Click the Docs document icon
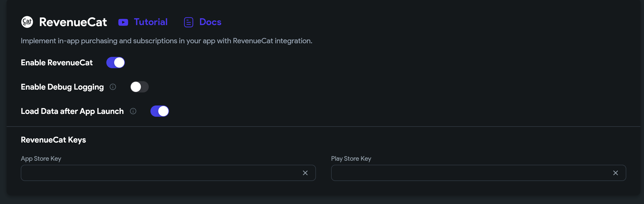Screen dimensions: 644x204 pyautogui.click(x=188, y=22)
